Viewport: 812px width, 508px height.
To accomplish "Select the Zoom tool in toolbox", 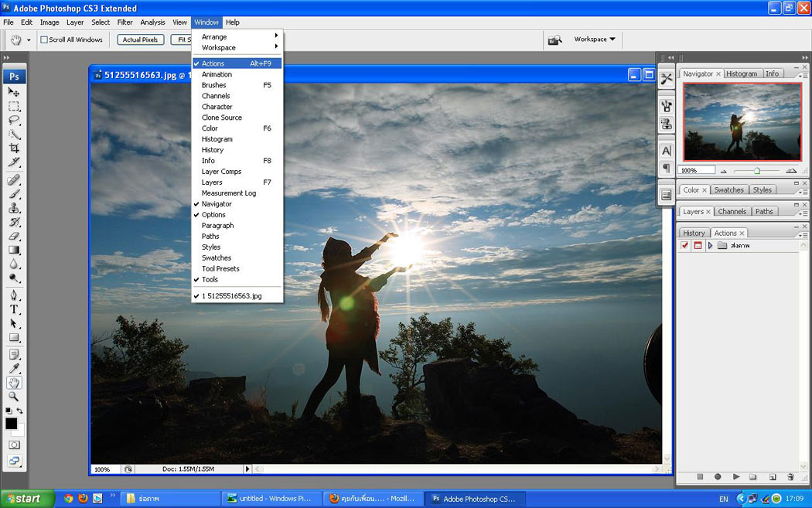I will pyautogui.click(x=14, y=397).
